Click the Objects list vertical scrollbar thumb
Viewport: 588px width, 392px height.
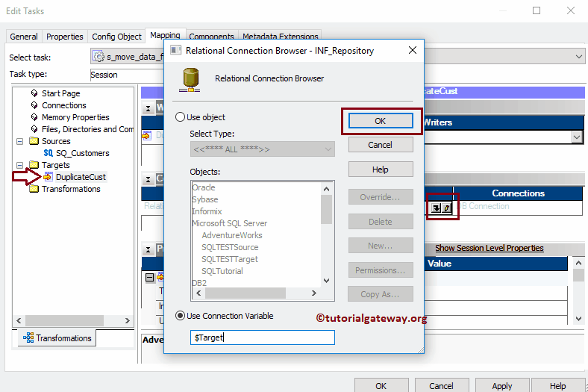pos(326,209)
